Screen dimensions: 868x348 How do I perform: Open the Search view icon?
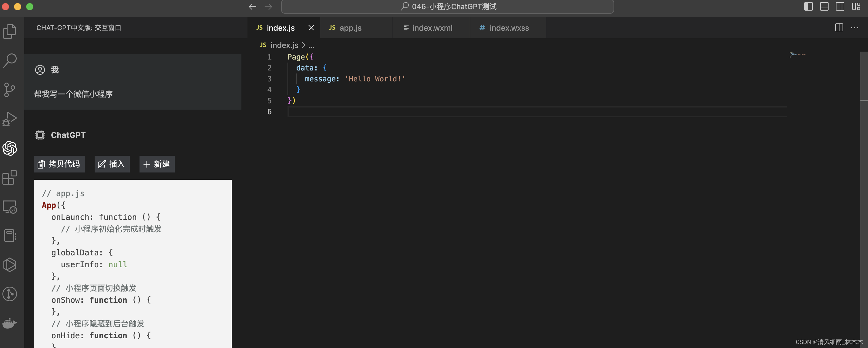(x=9, y=60)
